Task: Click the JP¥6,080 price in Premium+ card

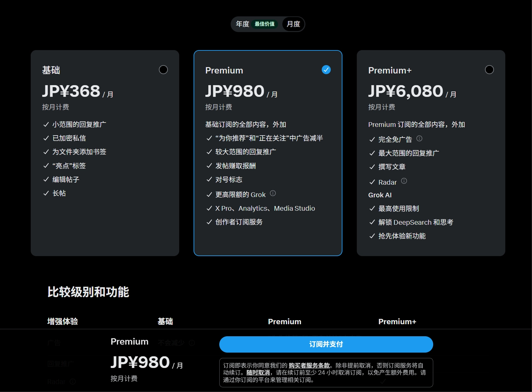Action: point(406,91)
